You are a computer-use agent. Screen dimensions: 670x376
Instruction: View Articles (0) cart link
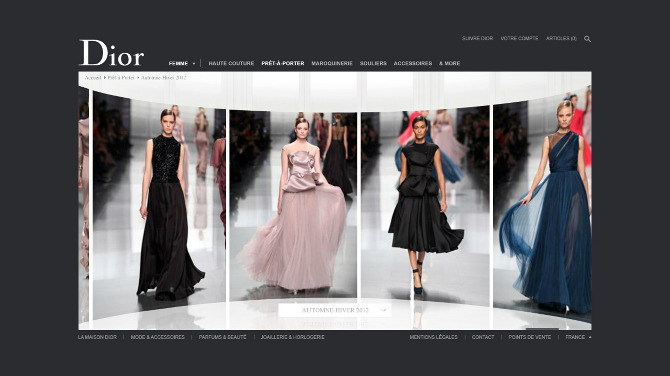point(561,38)
